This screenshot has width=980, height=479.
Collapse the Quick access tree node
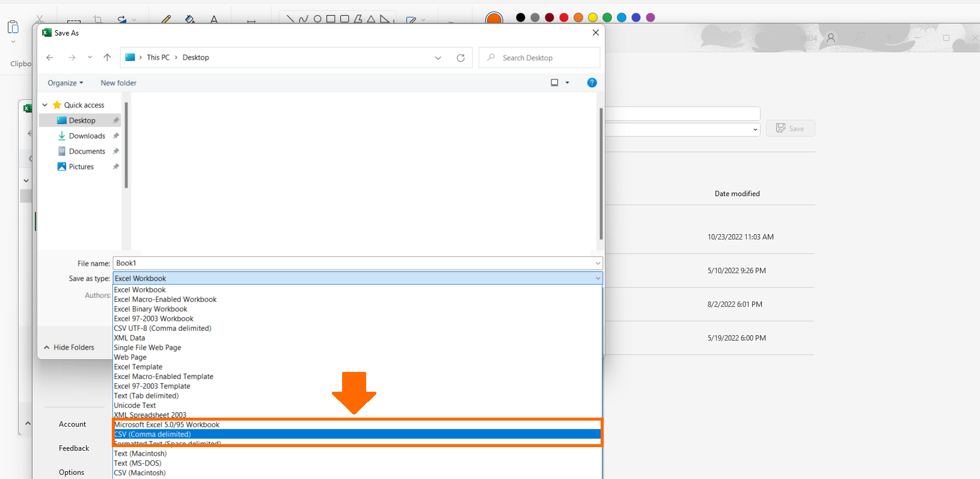coord(45,105)
